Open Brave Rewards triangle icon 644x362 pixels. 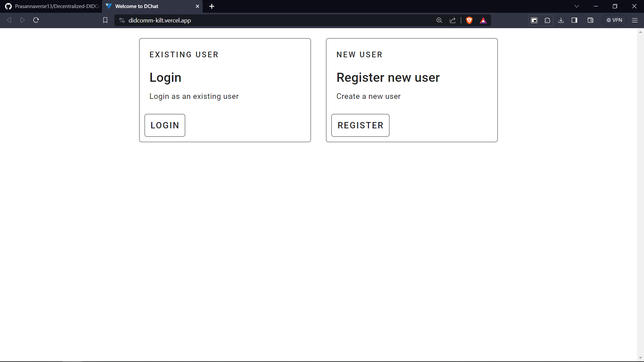click(x=483, y=20)
